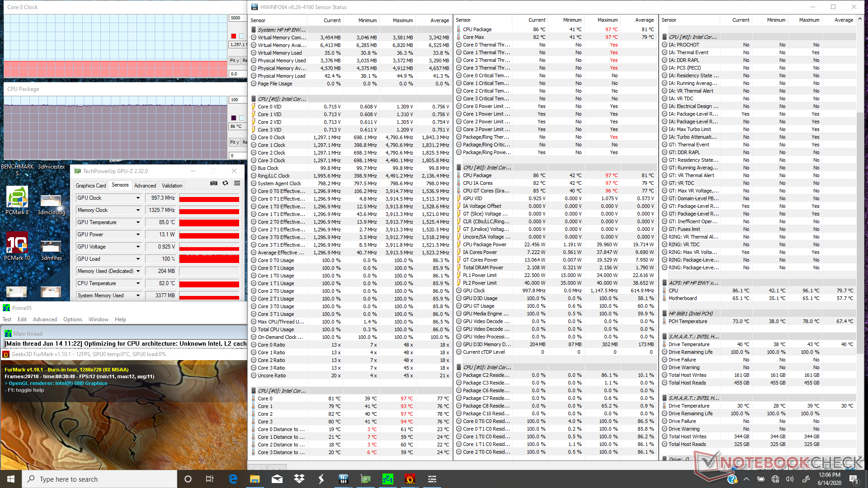Click Fit y button on Core 0 Clock graph
The image size is (868, 488).
[x=234, y=60]
